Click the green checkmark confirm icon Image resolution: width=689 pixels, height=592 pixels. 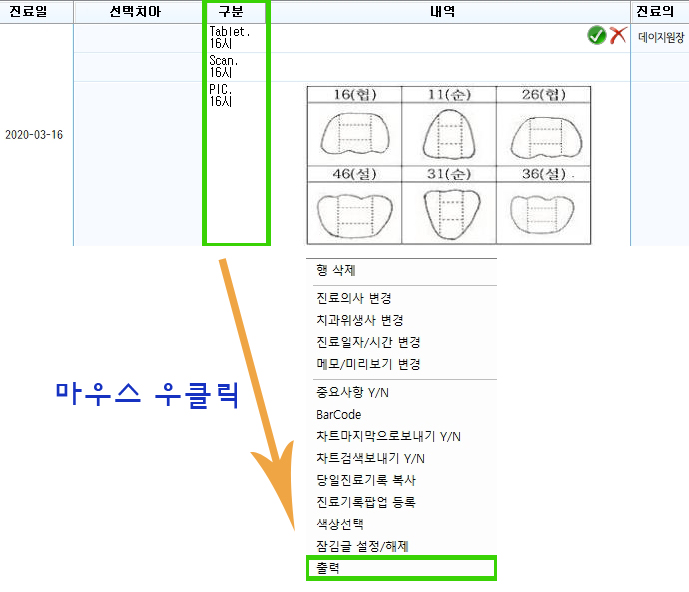[596, 35]
